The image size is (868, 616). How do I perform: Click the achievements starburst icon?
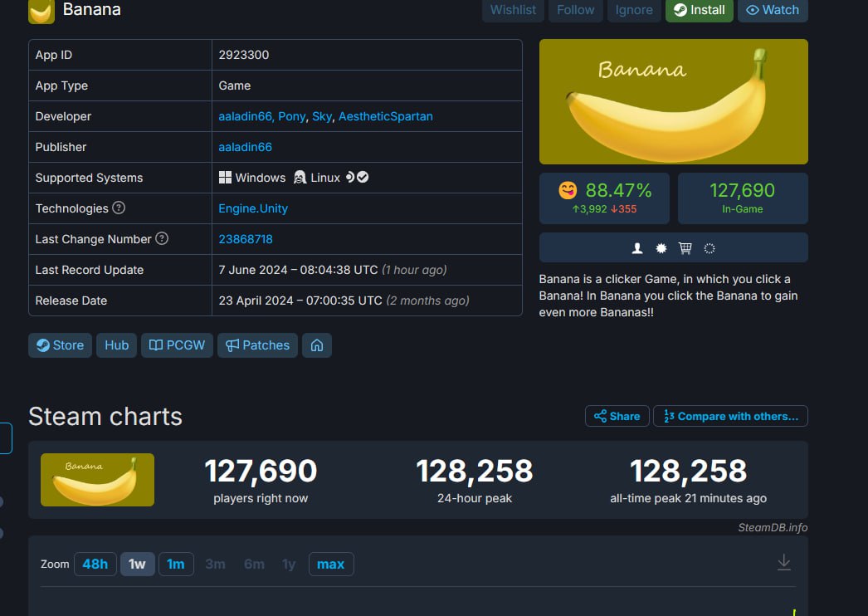pos(661,248)
